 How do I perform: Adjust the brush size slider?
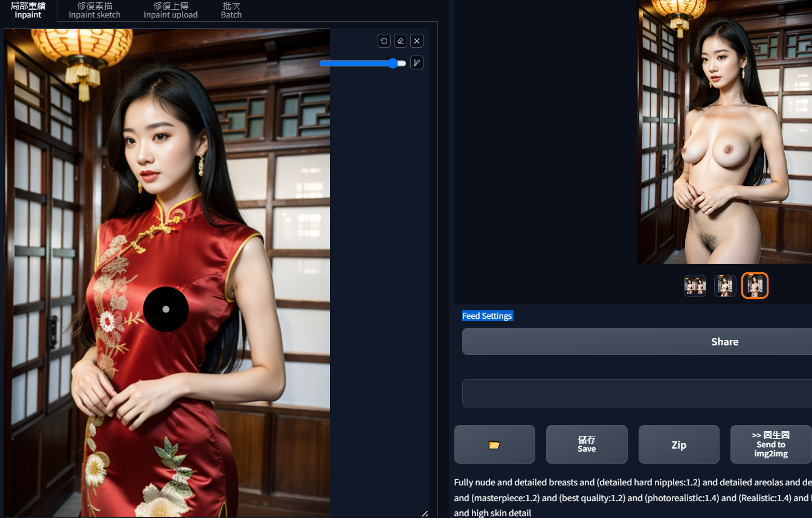[x=362, y=63]
